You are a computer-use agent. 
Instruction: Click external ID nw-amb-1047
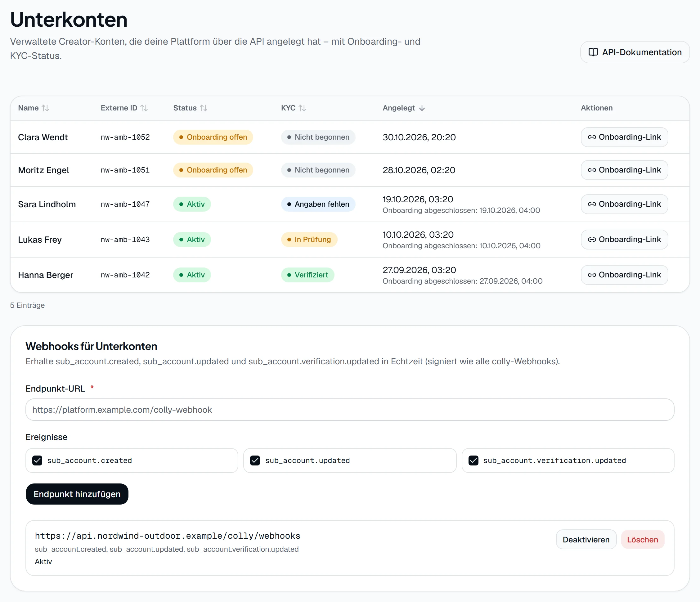point(125,204)
